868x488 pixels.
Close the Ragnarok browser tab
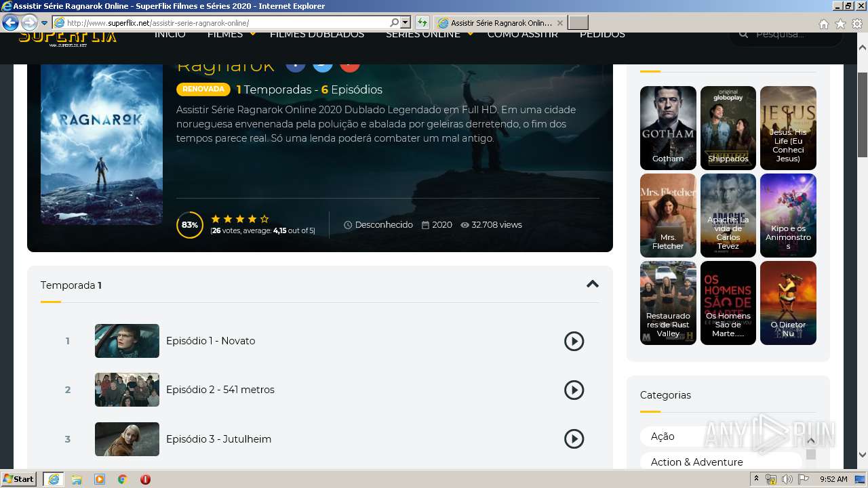[559, 23]
